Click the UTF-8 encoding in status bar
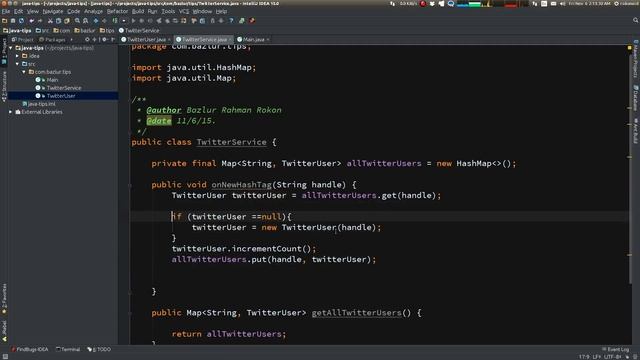The width and height of the screenshot is (640, 360). pyautogui.click(x=612, y=357)
